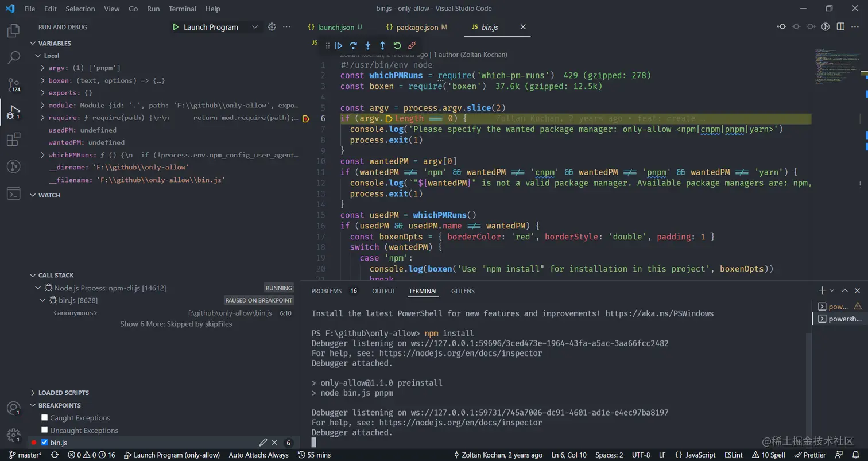The image size is (868, 461).
Task: Open Run and Debug more actions menu
Action: (x=287, y=27)
